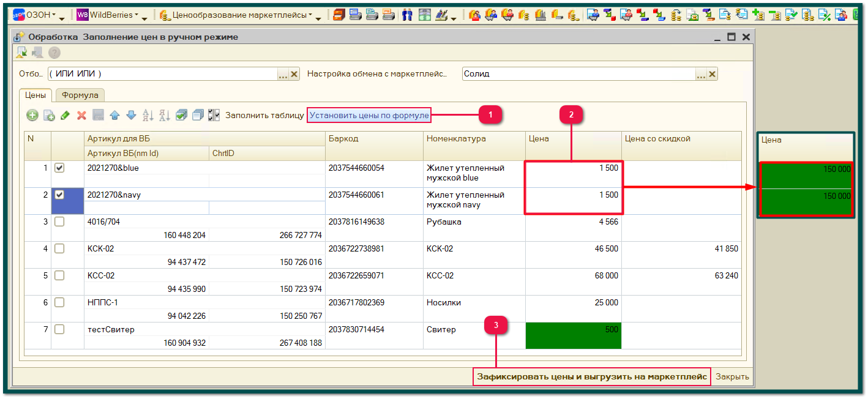Click the Баркод column header

click(x=375, y=146)
